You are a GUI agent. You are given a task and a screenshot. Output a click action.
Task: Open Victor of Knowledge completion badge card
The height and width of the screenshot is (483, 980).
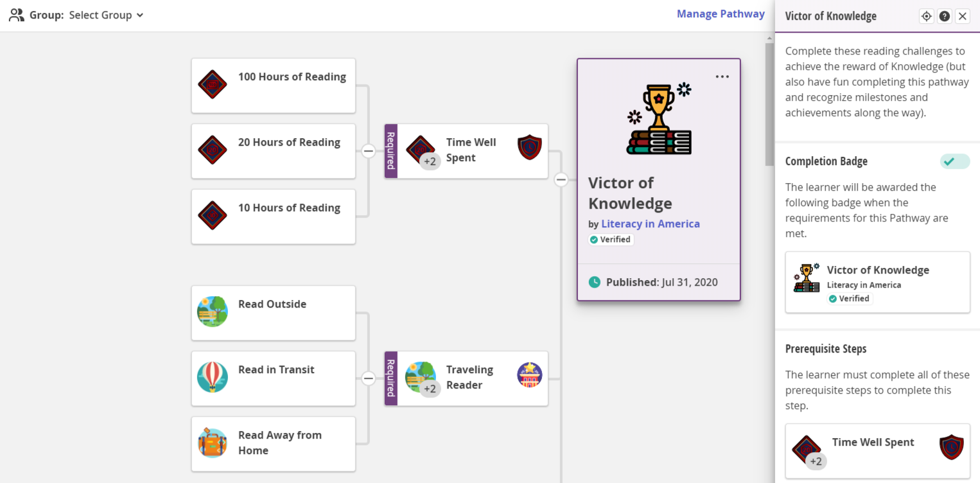point(877,283)
